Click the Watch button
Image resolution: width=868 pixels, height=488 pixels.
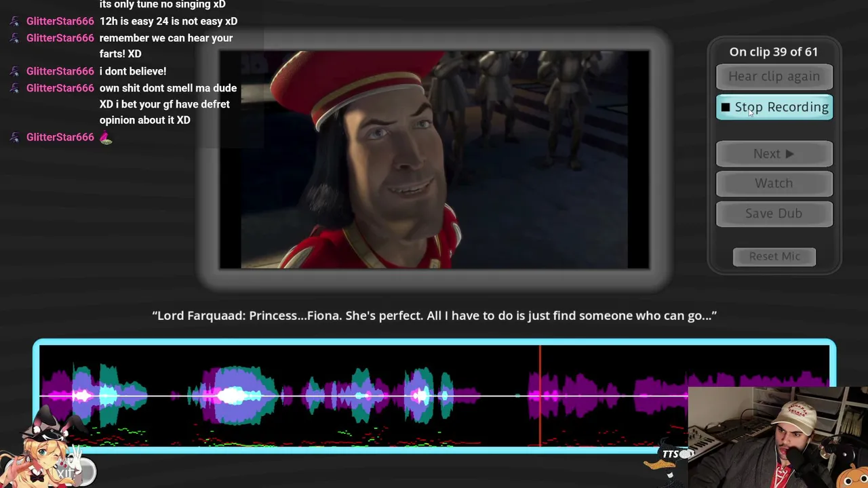tap(774, 183)
